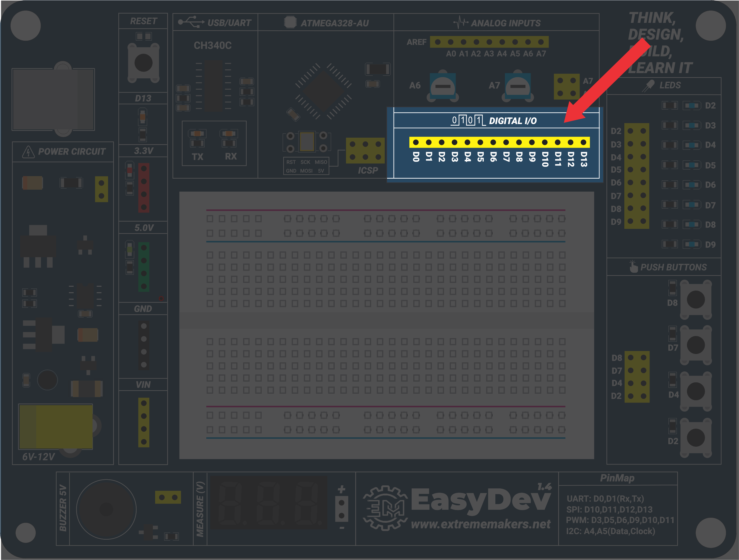Click the A6 potentiometer

(443, 86)
